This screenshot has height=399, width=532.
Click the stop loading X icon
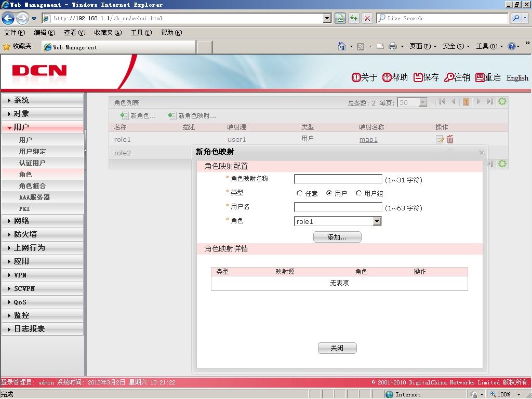point(367,18)
